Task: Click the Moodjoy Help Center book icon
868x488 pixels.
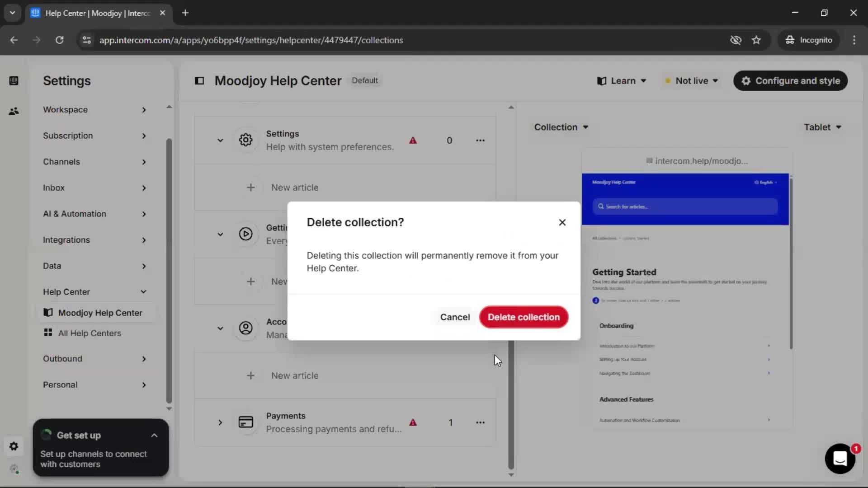Action: [48, 313]
